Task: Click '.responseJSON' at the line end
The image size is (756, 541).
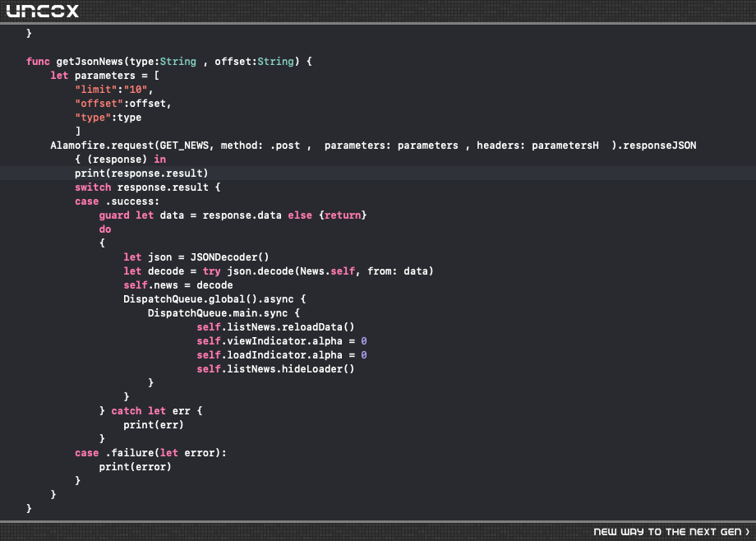Action: [x=657, y=146]
